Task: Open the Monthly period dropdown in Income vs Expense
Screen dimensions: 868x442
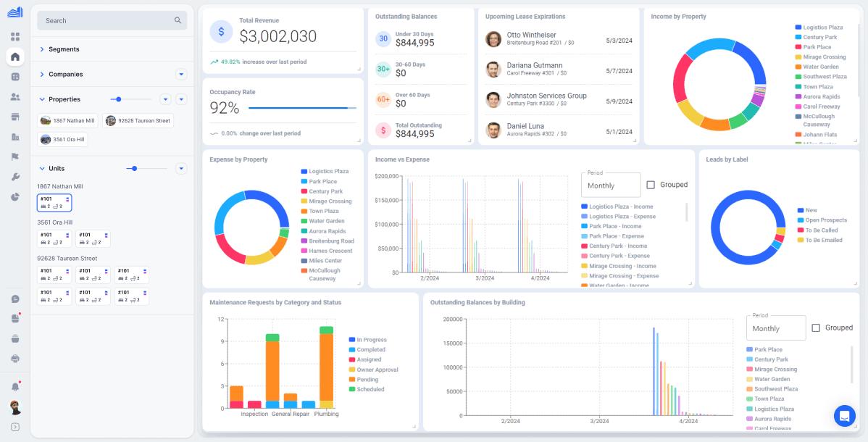Action: 611,185
